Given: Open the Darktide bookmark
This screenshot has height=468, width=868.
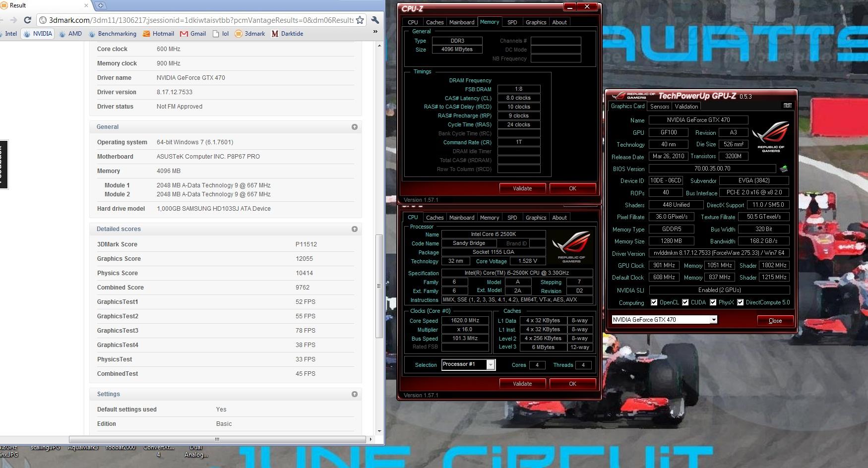Looking at the screenshot, I should coord(287,34).
